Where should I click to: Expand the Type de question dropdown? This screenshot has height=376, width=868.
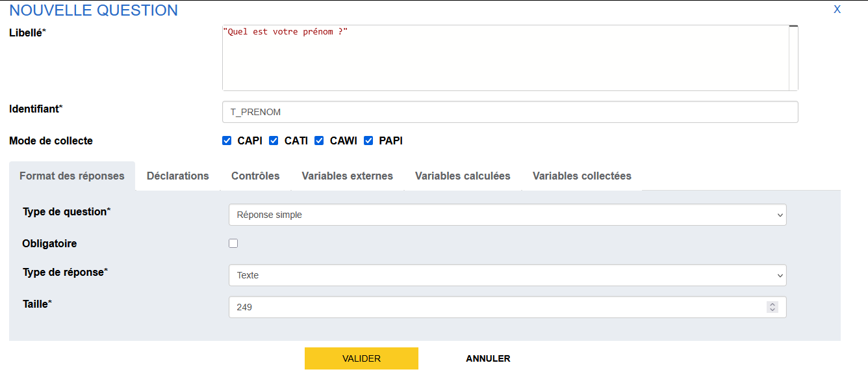[507, 215]
